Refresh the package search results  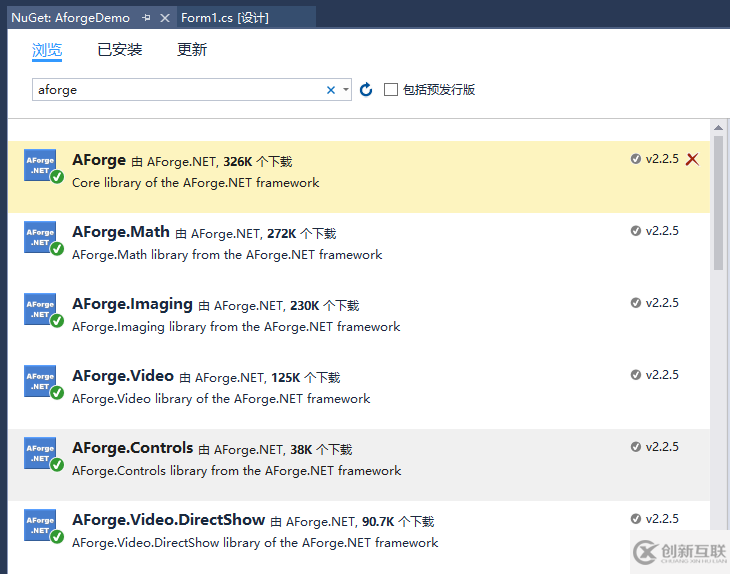point(366,89)
